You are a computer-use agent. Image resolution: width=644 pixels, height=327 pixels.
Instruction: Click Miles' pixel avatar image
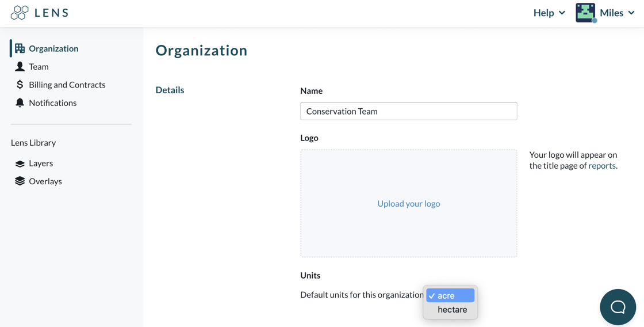coord(586,13)
